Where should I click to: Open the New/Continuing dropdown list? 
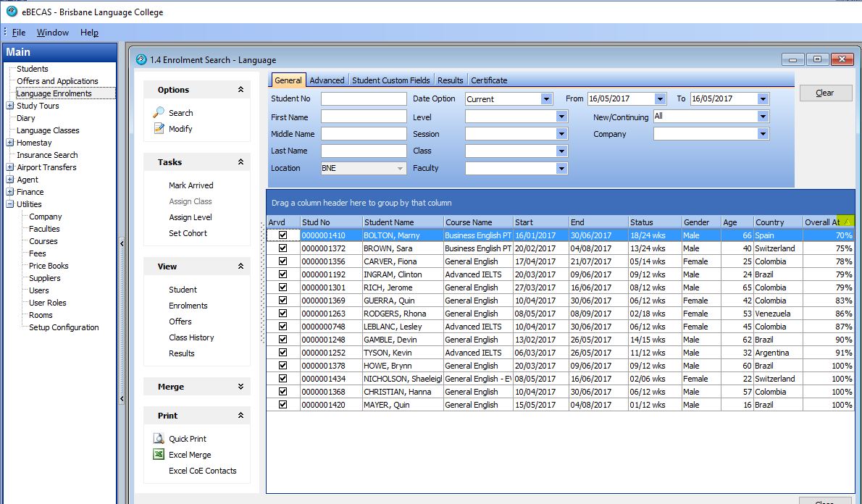click(763, 117)
